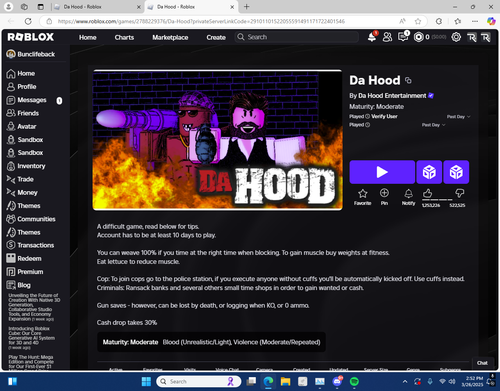Select Create in the top navigation bar
The width and height of the screenshot is (500, 391).
(216, 37)
